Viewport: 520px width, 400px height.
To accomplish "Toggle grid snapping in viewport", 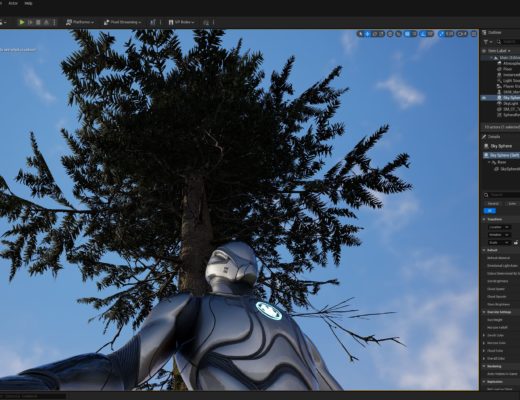I will (407, 34).
